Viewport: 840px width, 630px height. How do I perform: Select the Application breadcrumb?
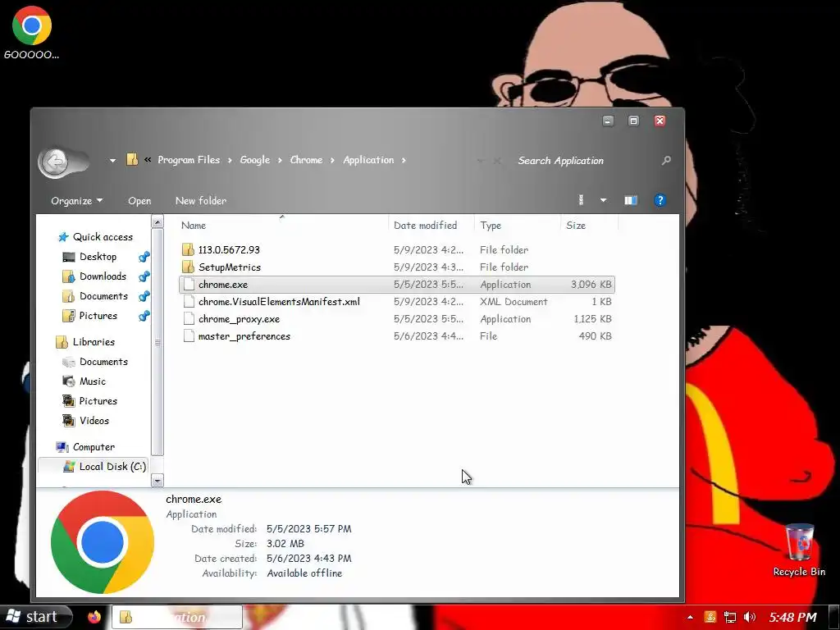[368, 160]
